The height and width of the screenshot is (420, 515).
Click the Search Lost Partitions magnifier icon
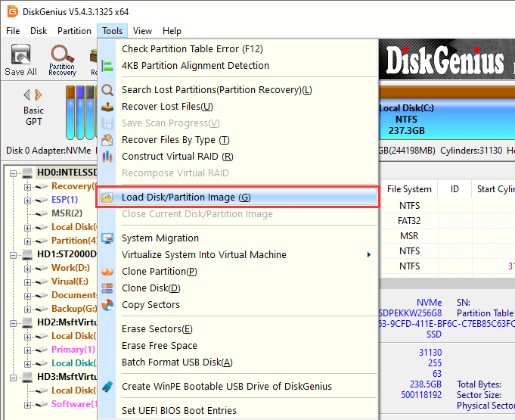107,90
